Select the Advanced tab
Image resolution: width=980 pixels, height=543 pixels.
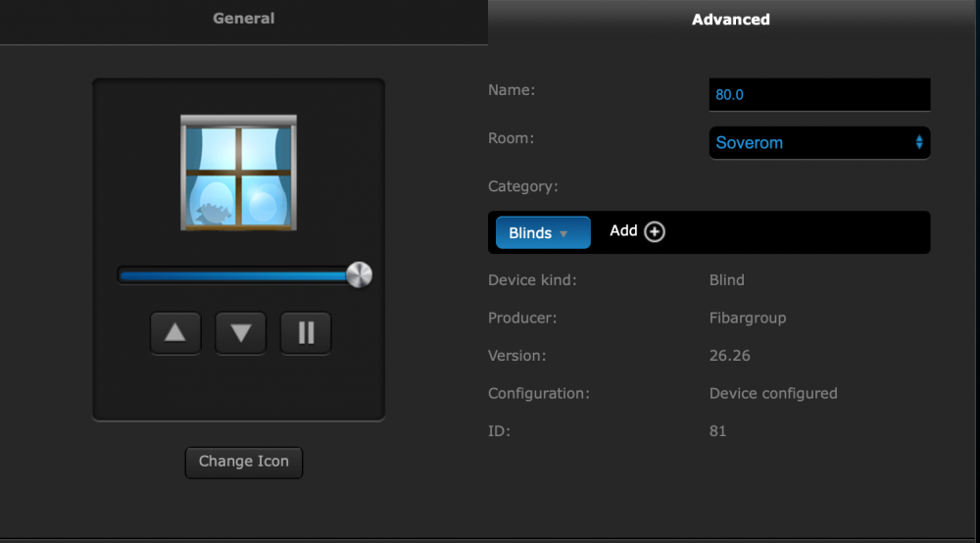coord(731,20)
